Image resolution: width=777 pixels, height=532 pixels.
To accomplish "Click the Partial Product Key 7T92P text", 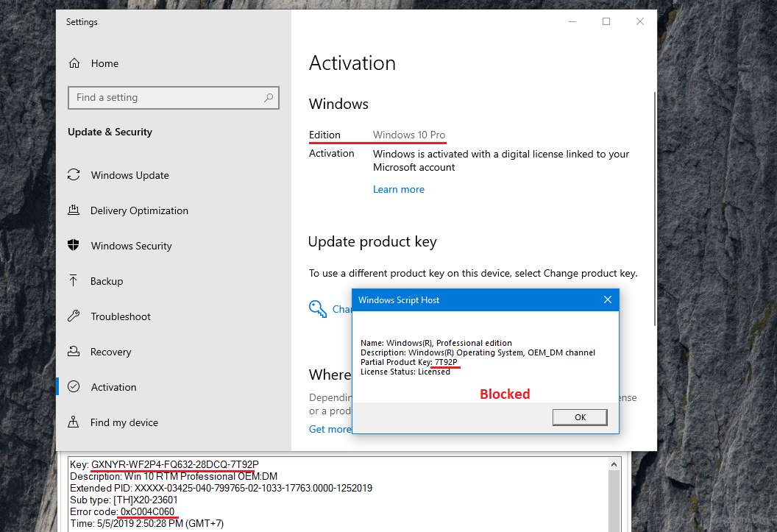I will tap(409, 362).
